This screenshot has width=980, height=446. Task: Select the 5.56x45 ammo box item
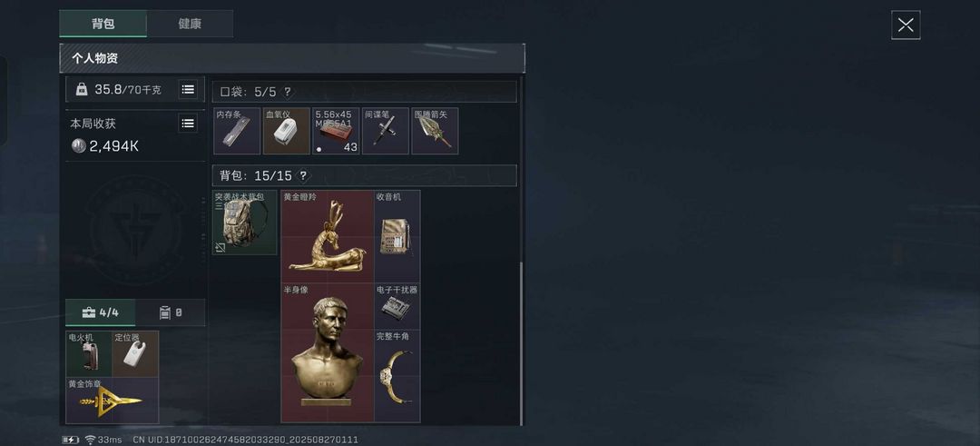336,131
